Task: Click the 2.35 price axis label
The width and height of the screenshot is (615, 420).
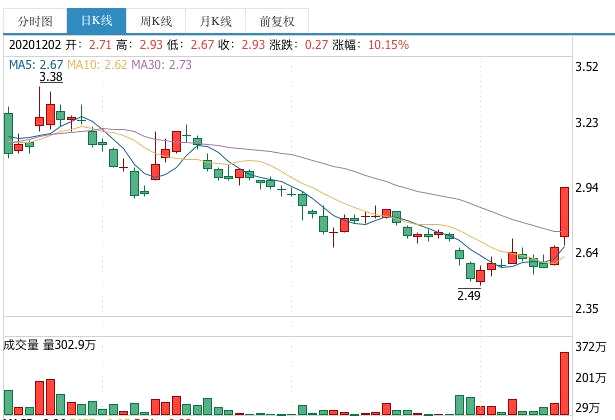Action: point(588,309)
